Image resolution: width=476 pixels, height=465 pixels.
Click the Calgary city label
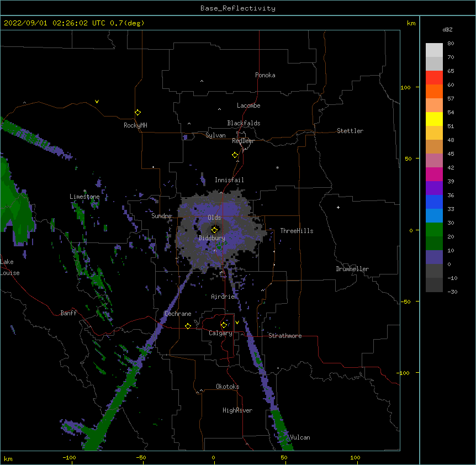(220, 333)
